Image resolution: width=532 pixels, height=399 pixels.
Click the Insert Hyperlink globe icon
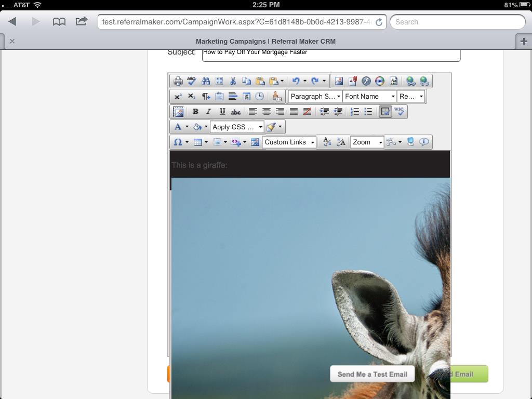point(411,81)
